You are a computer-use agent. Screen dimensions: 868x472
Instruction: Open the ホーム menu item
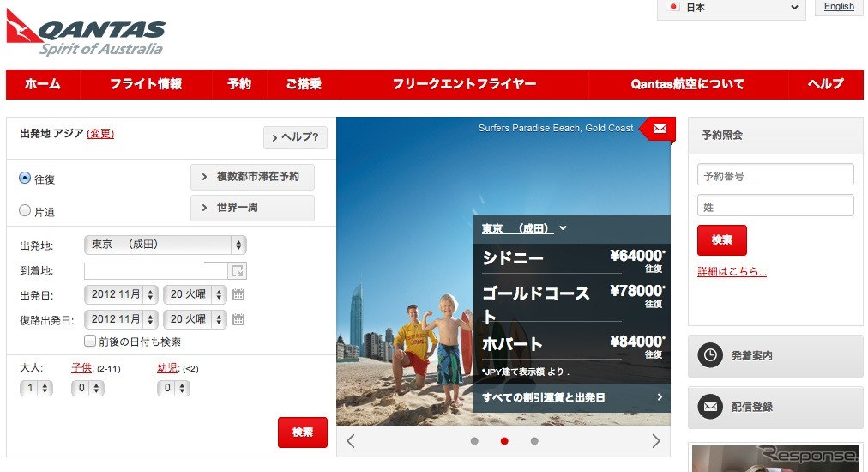(x=43, y=84)
